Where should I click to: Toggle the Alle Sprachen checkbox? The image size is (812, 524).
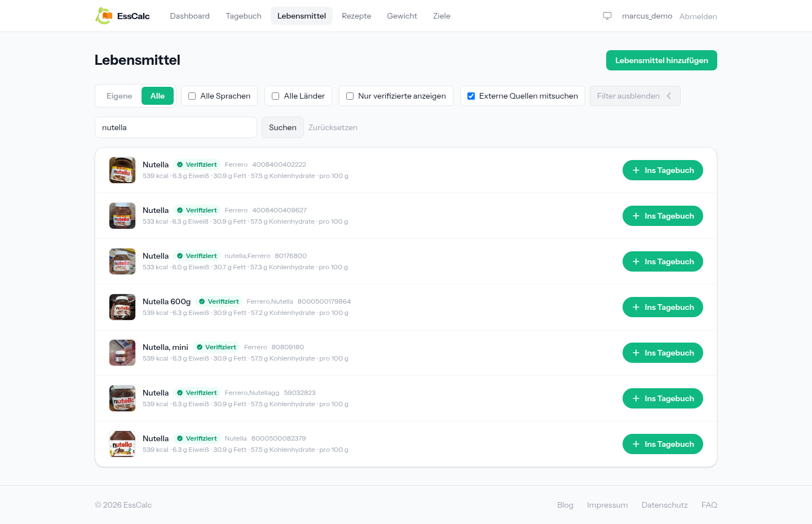192,96
